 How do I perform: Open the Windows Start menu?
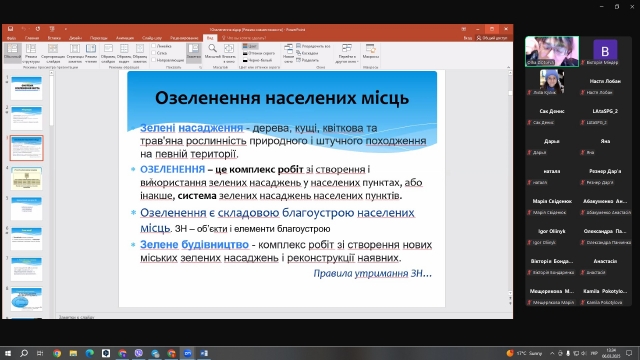coord(8,353)
